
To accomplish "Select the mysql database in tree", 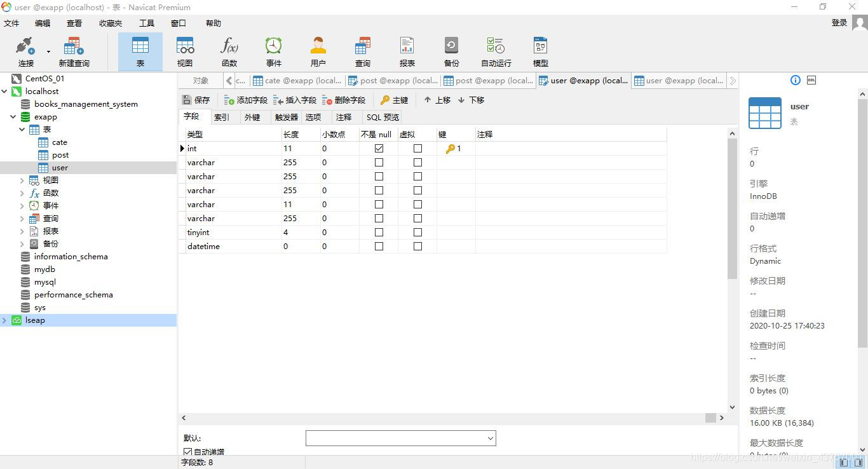I will tap(44, 282).
